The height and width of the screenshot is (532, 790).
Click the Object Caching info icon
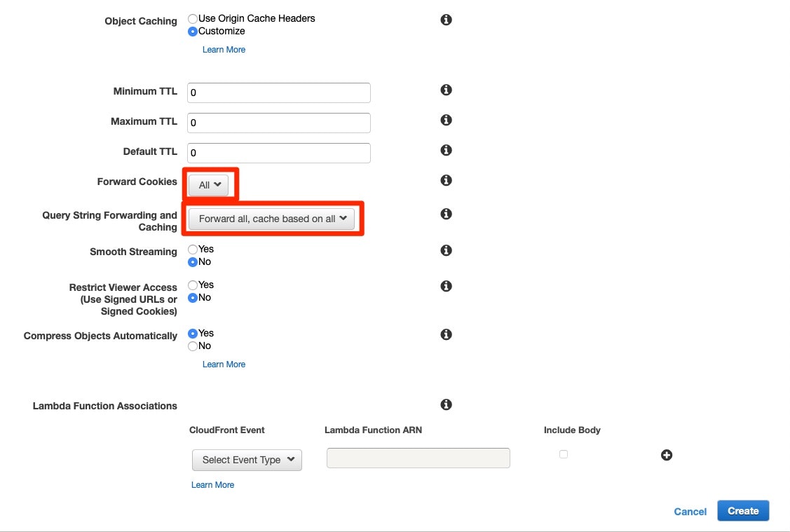(446, 20)
